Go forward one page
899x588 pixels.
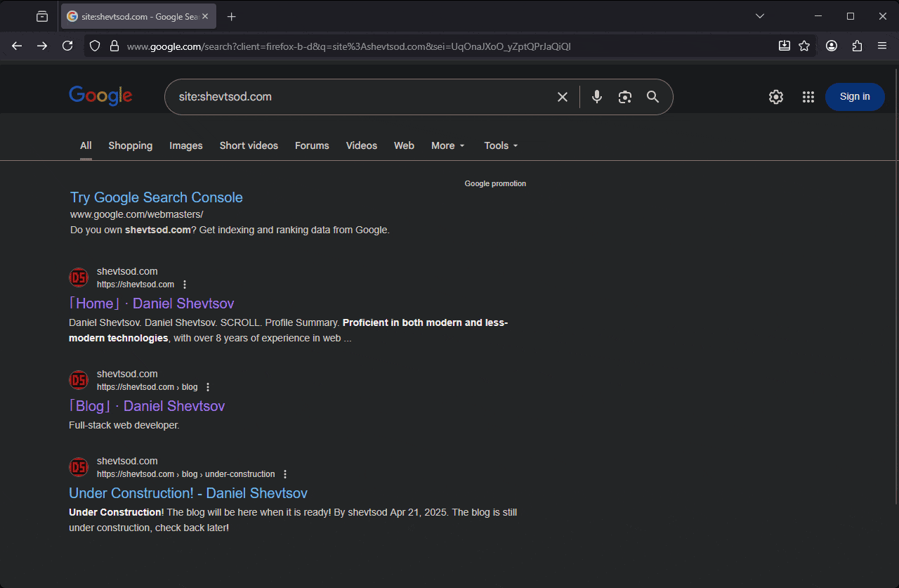pos(42,46)
